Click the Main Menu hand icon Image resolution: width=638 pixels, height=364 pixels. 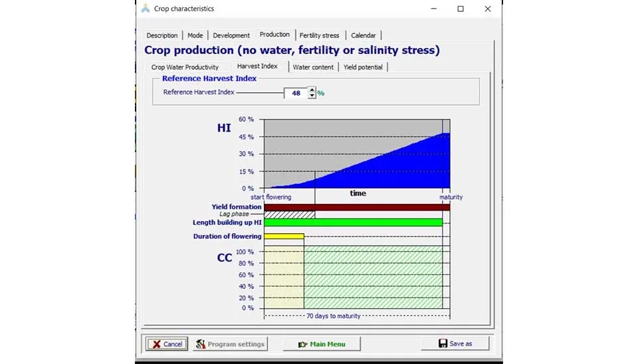[303, 344]
